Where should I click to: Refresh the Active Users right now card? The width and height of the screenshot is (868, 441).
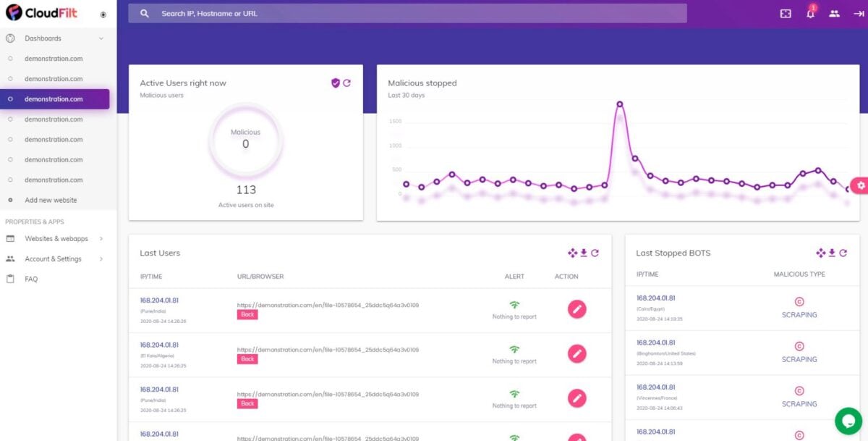[x=346, y=83]
